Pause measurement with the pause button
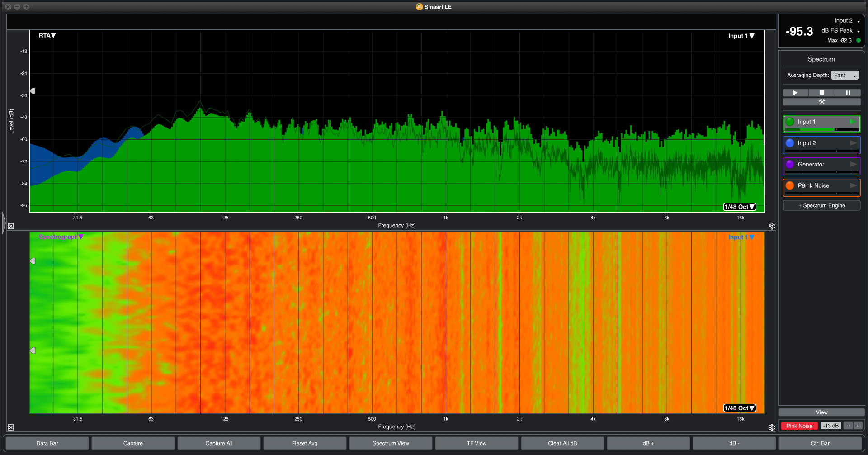868x455 pixels. click(848, 93)
